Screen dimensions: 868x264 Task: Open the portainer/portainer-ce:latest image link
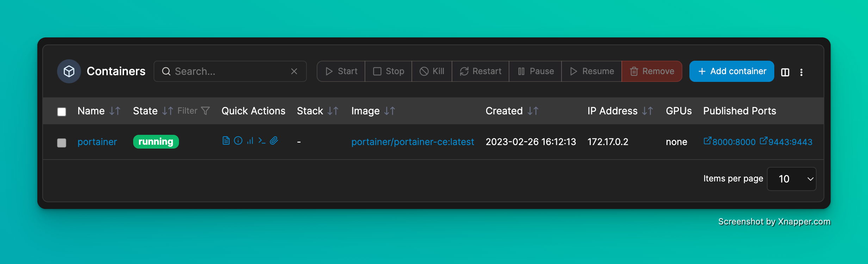(413, 142)
